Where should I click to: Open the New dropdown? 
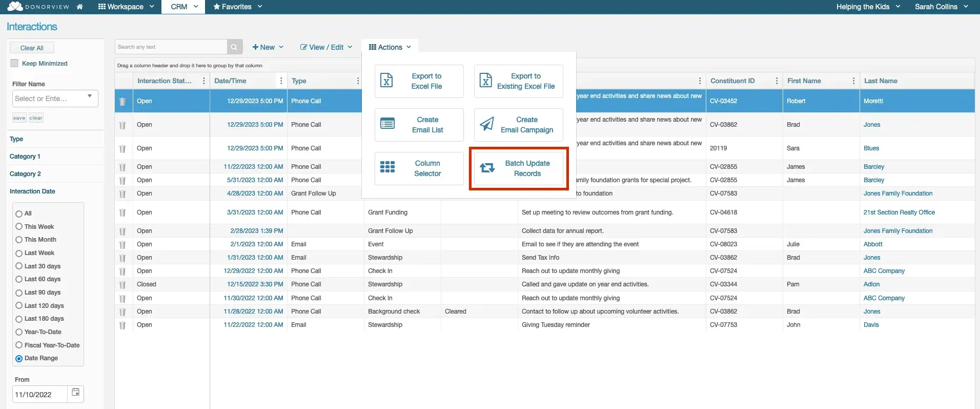coord(268,47)
